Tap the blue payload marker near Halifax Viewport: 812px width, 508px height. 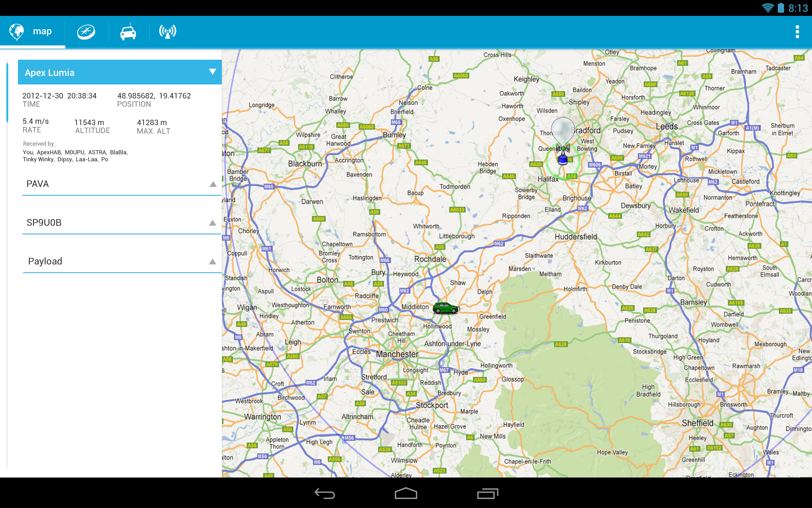(563, 160)
